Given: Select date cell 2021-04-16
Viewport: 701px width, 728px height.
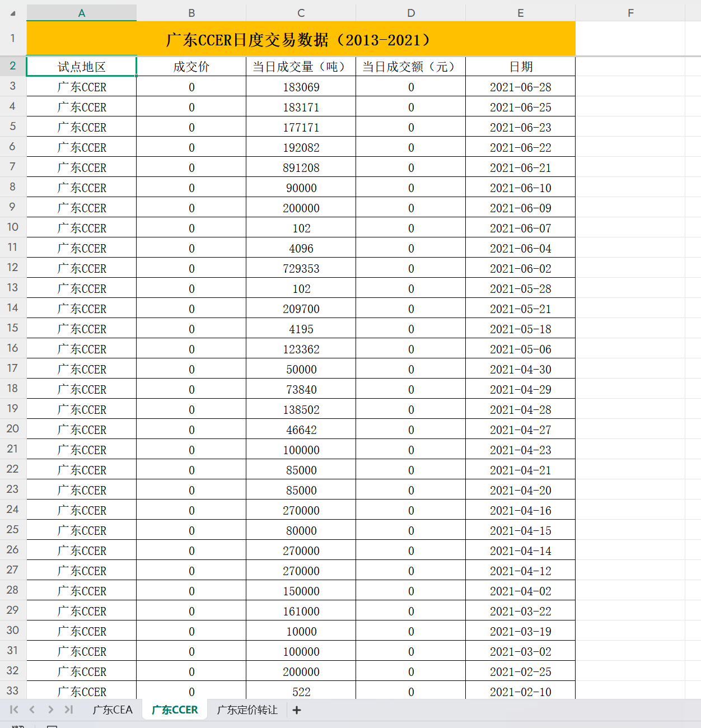Looking at the screenshot, I should click(521, 510).
